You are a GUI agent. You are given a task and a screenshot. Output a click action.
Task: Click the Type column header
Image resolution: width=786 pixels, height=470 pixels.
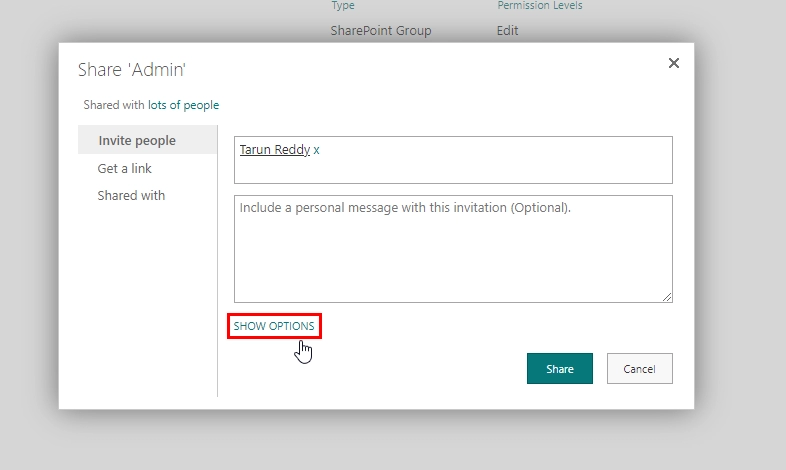[343, 6]
